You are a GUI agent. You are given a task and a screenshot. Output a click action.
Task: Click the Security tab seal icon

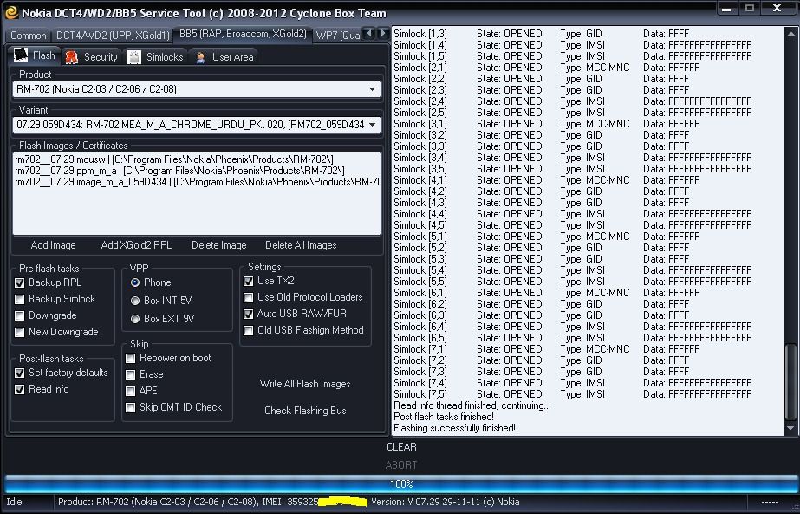[x=71, y=57]
